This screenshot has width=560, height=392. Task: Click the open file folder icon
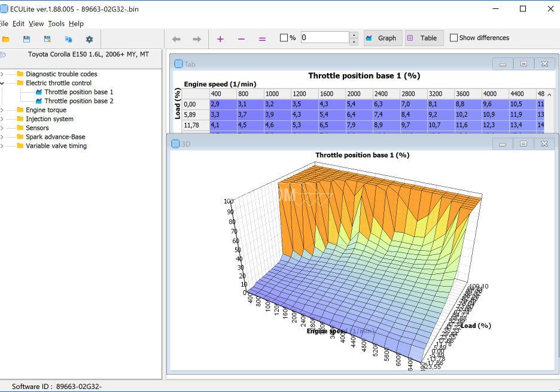coord(6,39)
